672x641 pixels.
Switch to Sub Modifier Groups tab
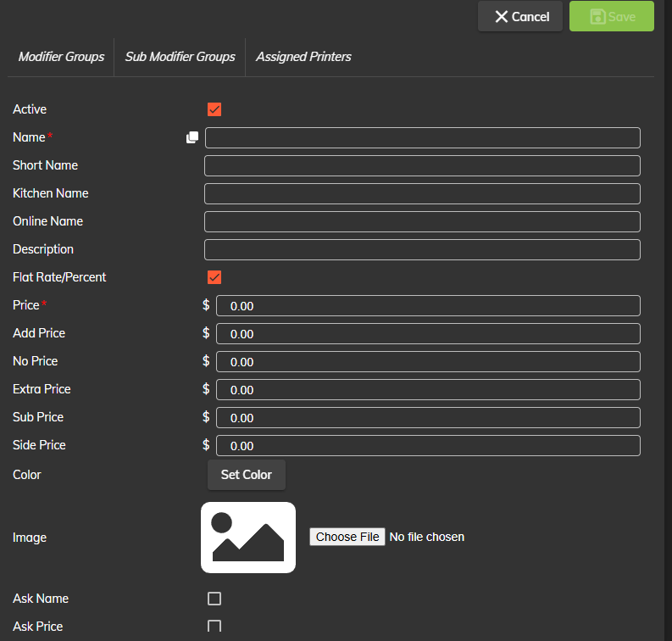point(180,57)
